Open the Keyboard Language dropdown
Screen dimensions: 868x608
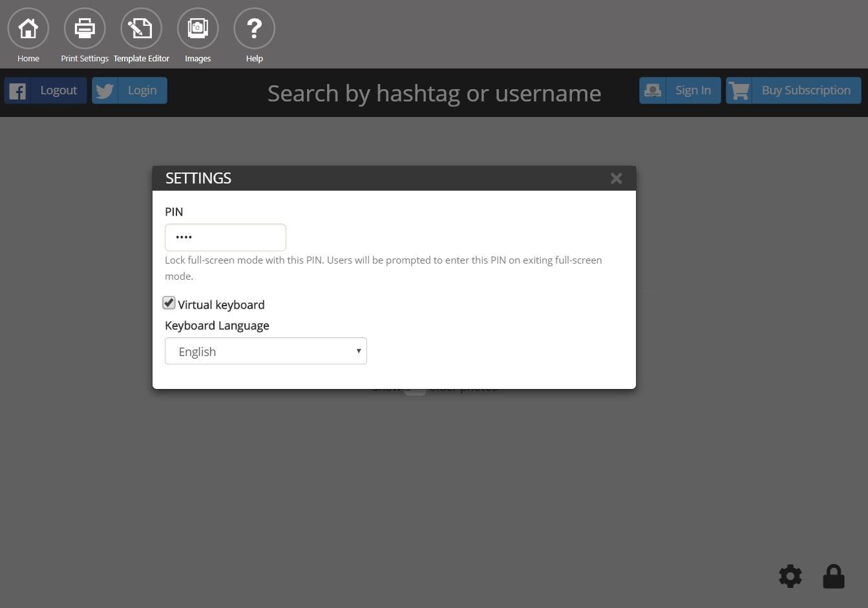(266, 351)
